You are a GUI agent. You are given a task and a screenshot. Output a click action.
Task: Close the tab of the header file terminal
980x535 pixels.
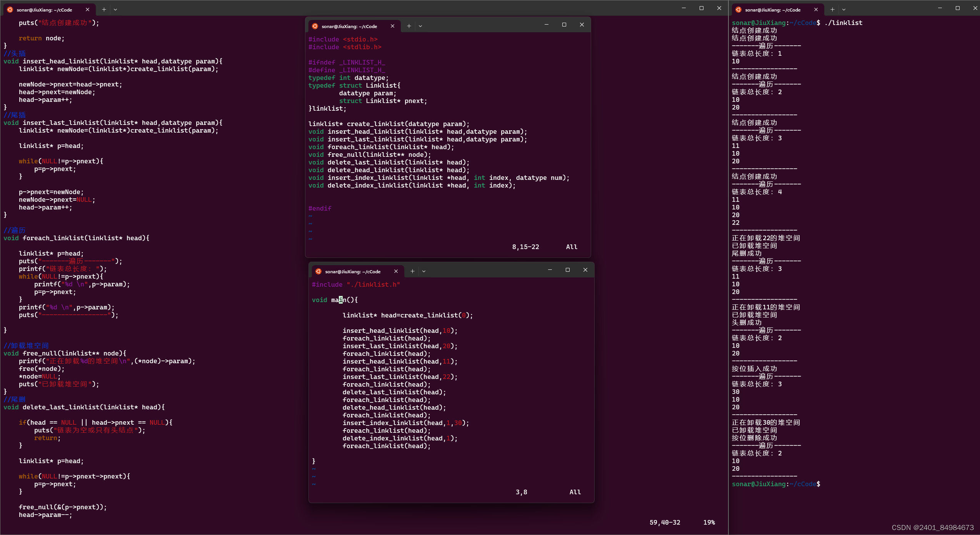392,26
